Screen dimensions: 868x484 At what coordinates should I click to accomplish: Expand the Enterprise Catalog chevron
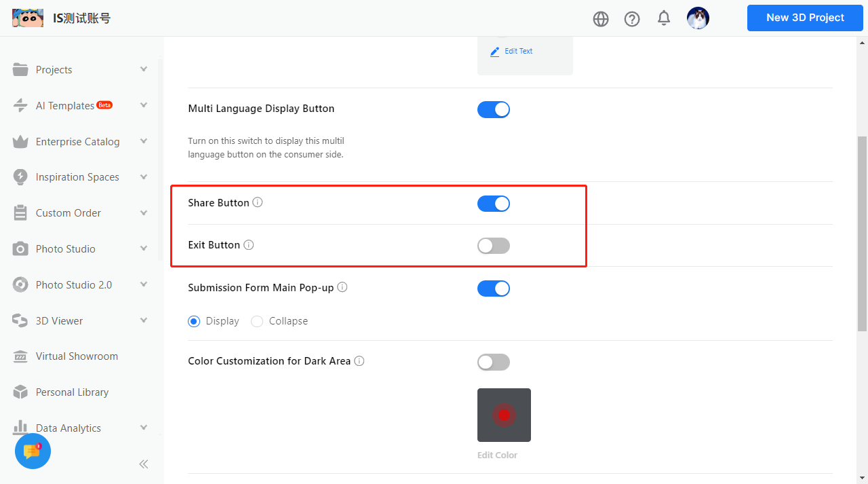[x=144, y=141]
